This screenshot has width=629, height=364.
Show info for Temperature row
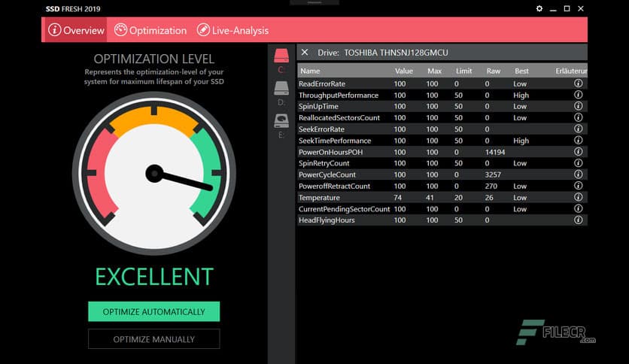(578, 197)
